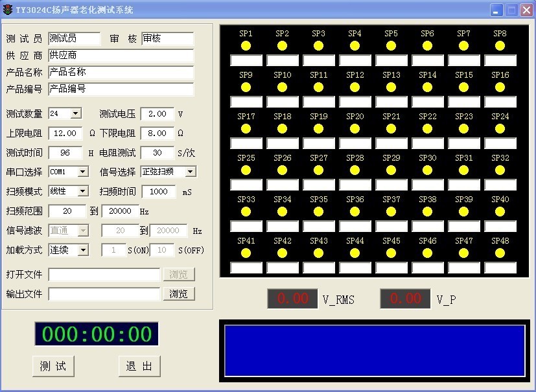Screen dimensions: 536x392
Task: Minimize the TY3024C window
Action: pyautogui.click(x=496, y=10)
